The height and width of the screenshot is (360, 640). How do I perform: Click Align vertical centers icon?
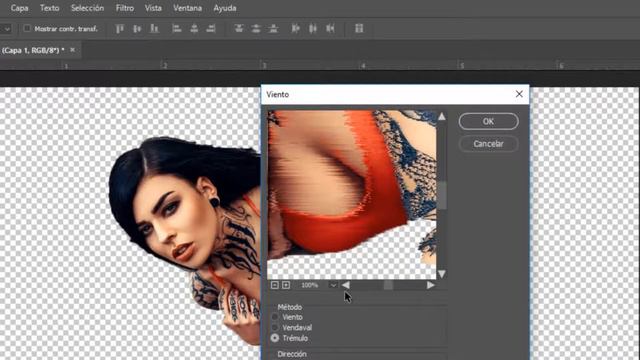[x=137, y=29]
